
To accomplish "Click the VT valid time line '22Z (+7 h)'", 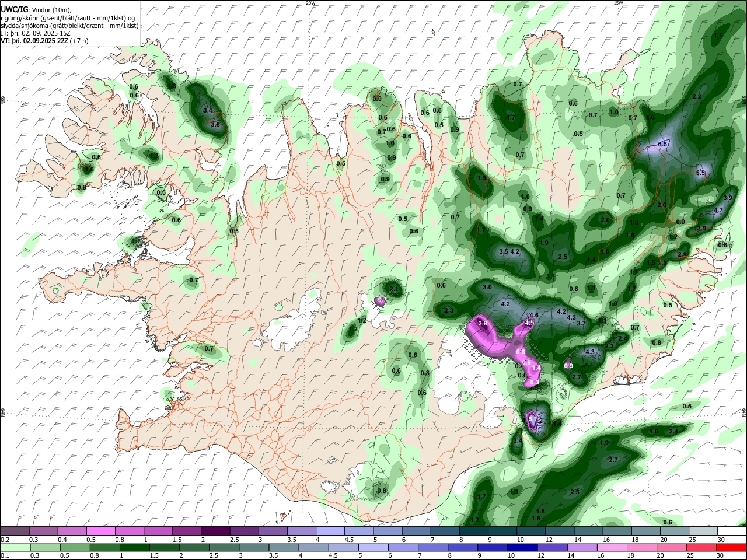I will [x=45, y=41].
